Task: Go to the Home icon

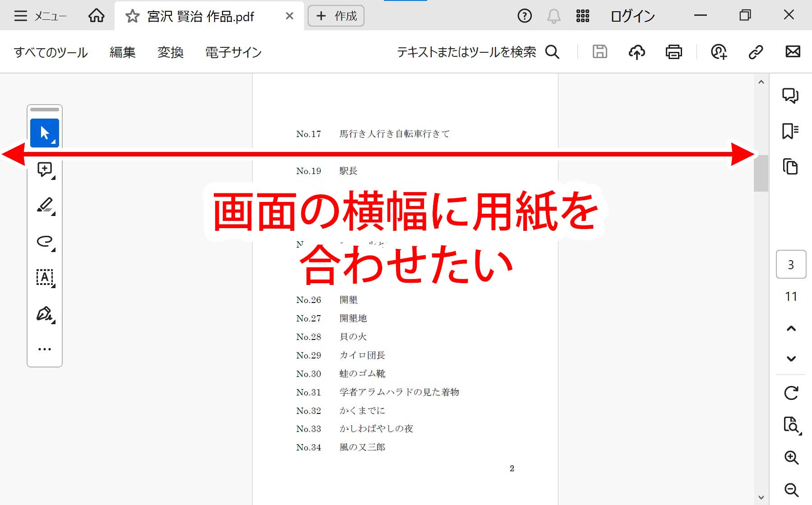Action: tap(97, 16)
